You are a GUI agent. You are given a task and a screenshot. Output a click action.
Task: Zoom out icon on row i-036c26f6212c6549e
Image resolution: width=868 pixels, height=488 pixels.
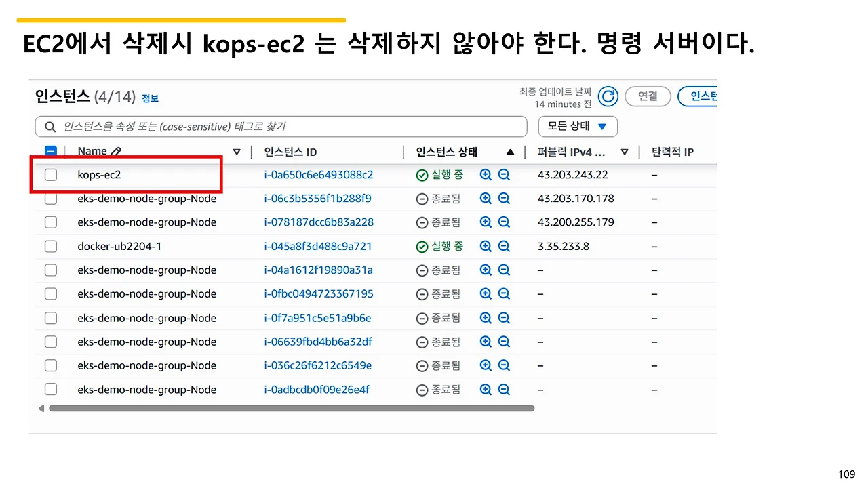(504, 365)
